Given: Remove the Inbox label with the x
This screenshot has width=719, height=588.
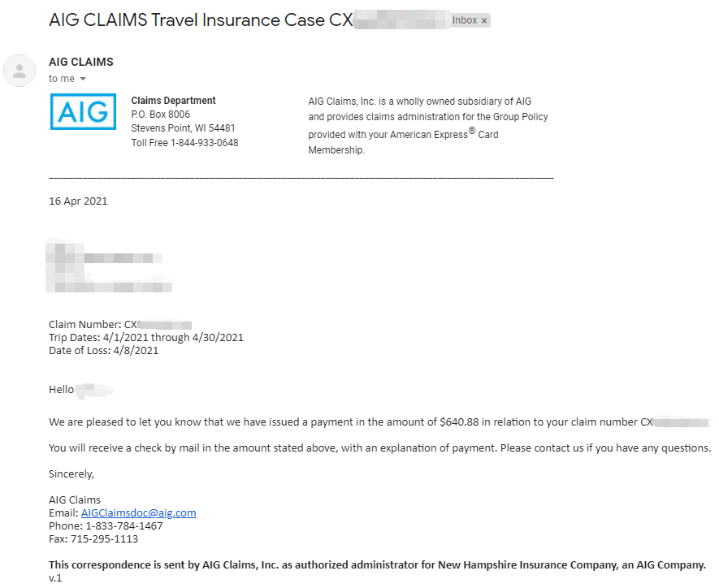Looking at the screenshot, I should click(x=483, y=20).
